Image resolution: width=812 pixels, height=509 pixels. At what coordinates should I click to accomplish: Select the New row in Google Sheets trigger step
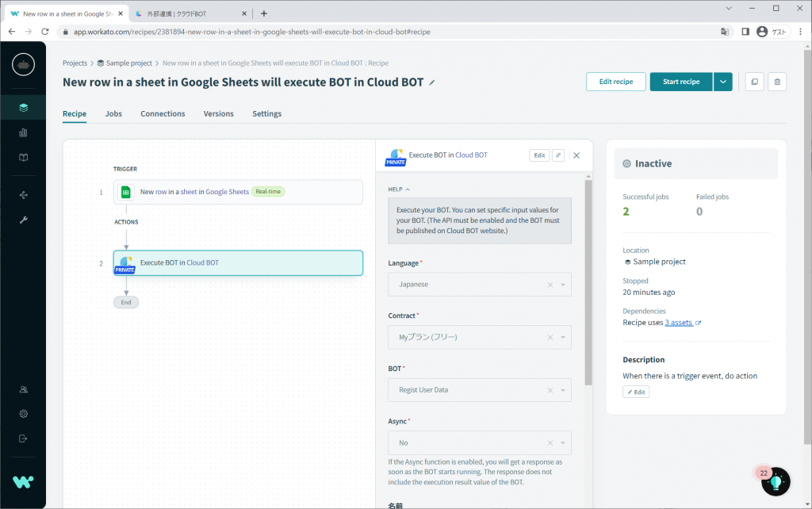click(x=238, y=192)
